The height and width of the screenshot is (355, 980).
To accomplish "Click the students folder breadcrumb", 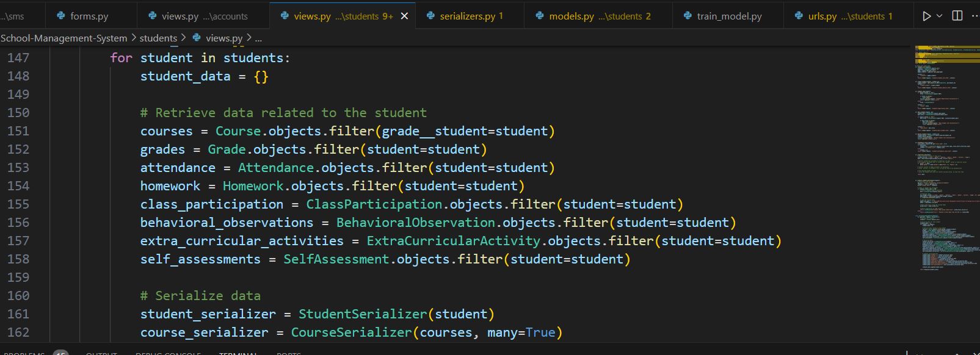I will click(x=158, y=38).
